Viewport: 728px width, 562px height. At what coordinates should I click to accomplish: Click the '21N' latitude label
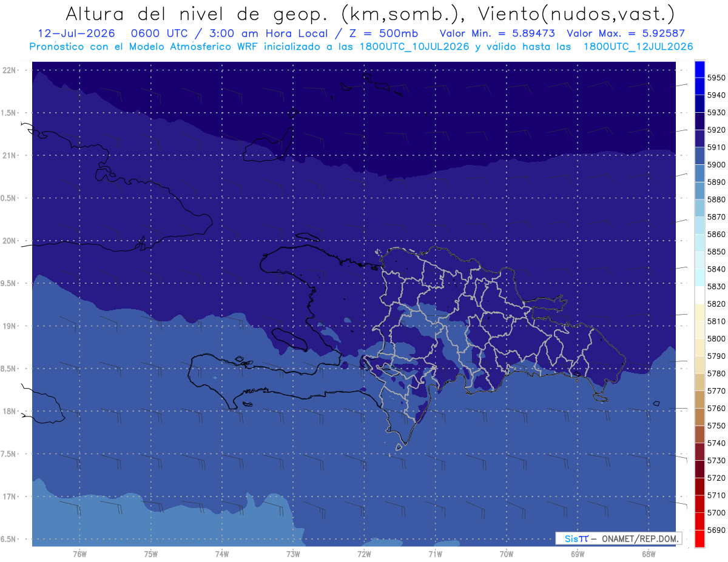point(9,155)
